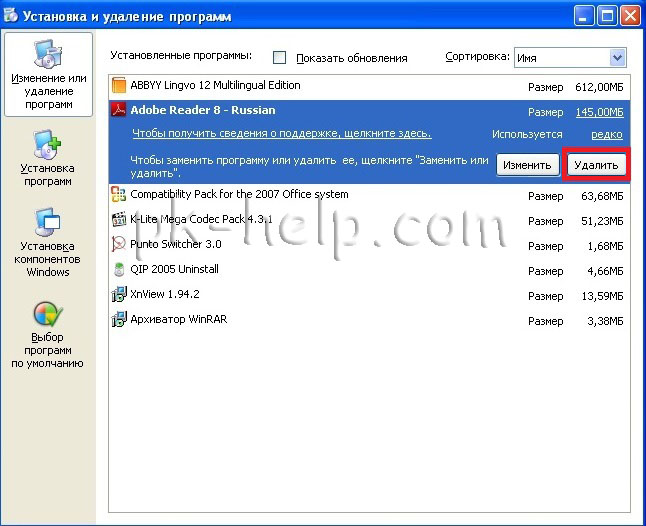
Task: Click the 13,59МБ size value
Action: pyautogui.click(x=602, y=296)
